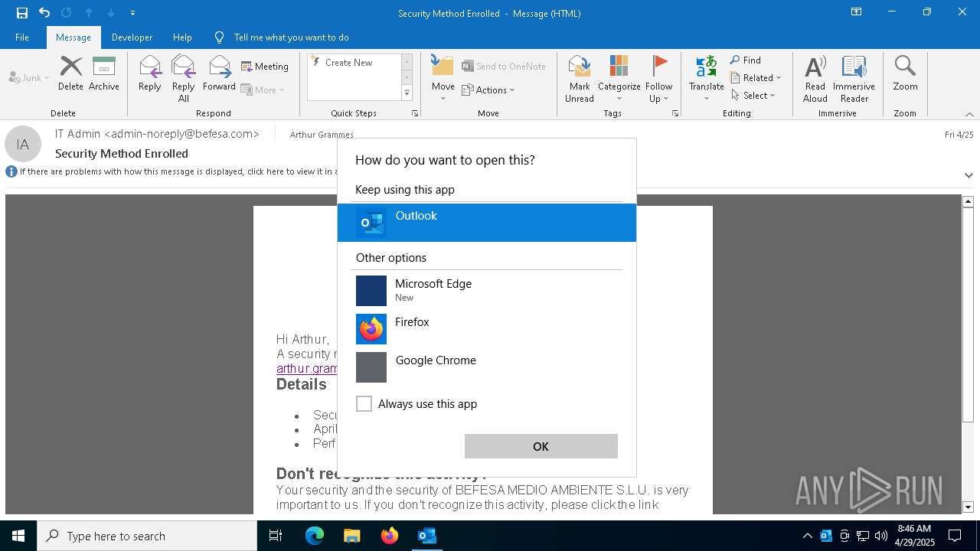Open the Junk dropdown
The image size is (980, 551).
click(x=29, y=77)
